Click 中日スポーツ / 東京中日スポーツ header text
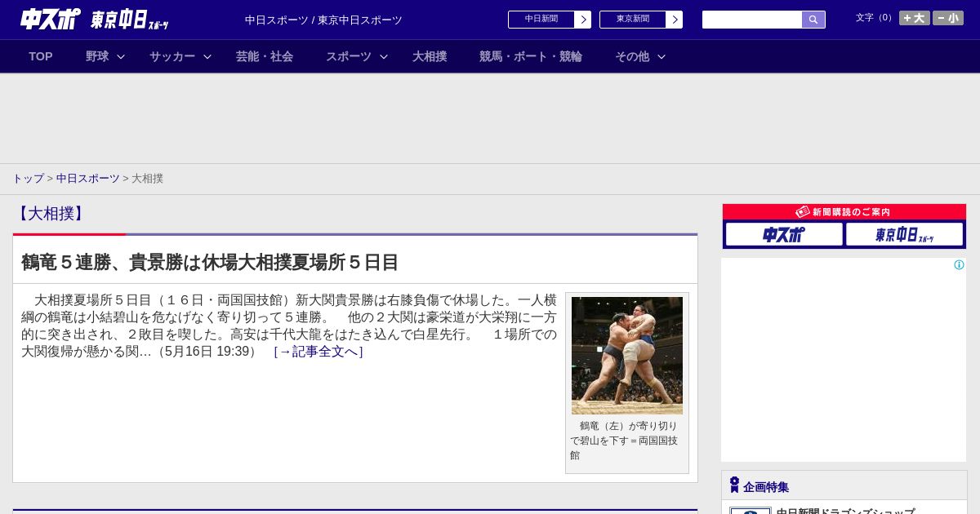 (x=323, y=20)
